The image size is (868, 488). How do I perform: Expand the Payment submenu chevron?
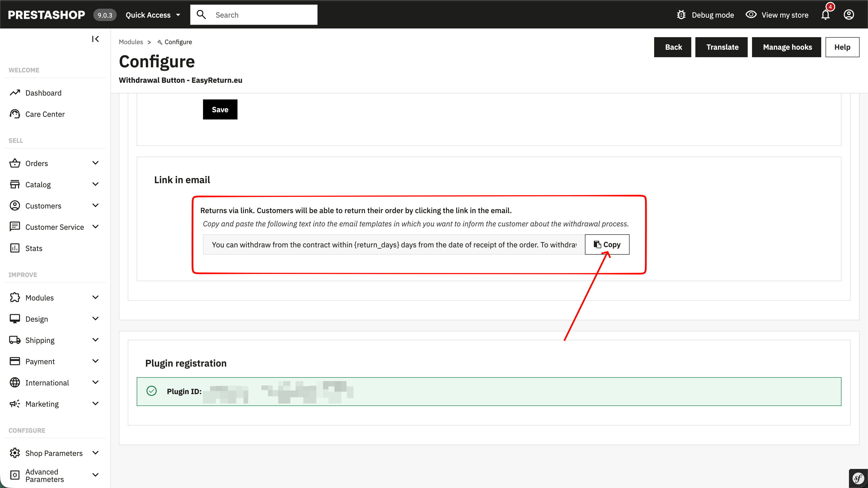tap(95, 361)
